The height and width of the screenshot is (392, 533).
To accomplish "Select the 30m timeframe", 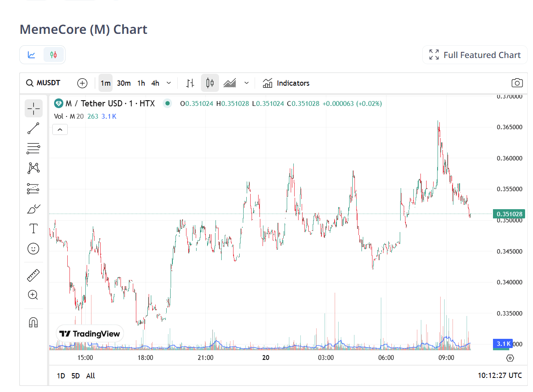I will click(x=124, y=83).
